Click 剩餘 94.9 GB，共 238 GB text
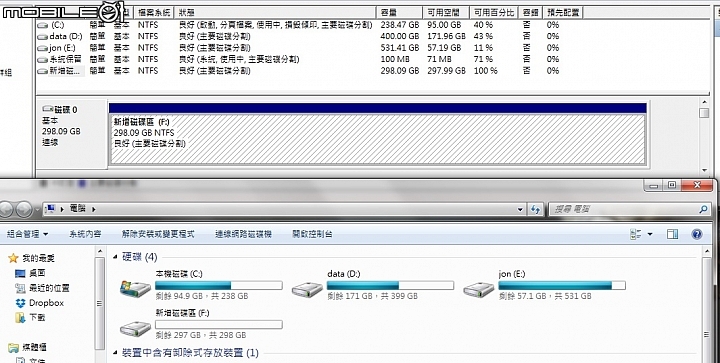The image size is (720, 363). [202, 296]
